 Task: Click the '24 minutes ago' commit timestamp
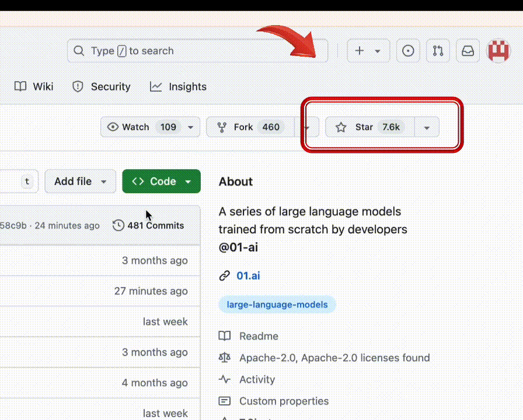67,226
